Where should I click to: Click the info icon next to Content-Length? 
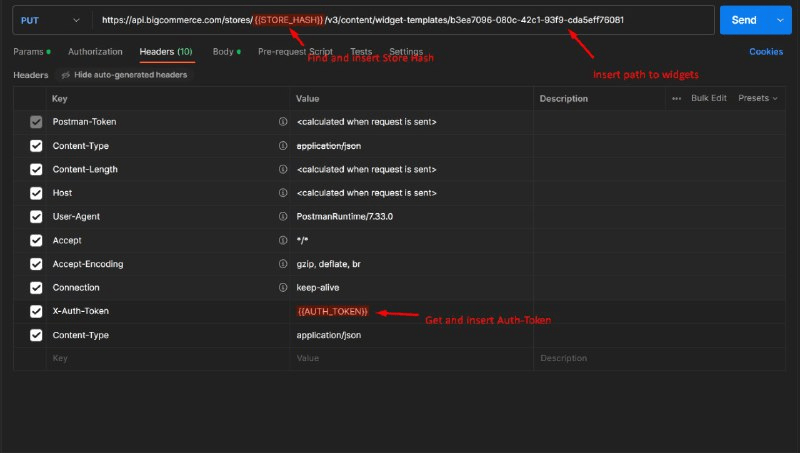[283, 169]
